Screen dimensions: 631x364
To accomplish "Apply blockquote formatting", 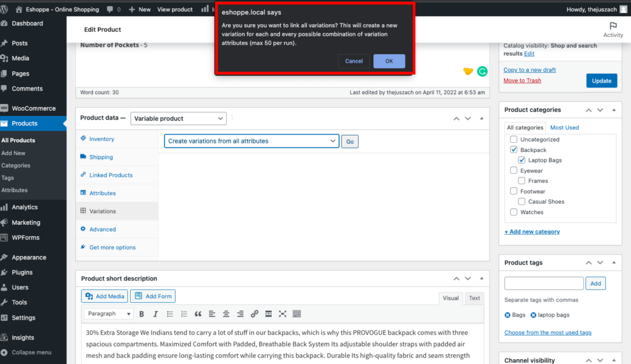I will click(x=198, y=313).
